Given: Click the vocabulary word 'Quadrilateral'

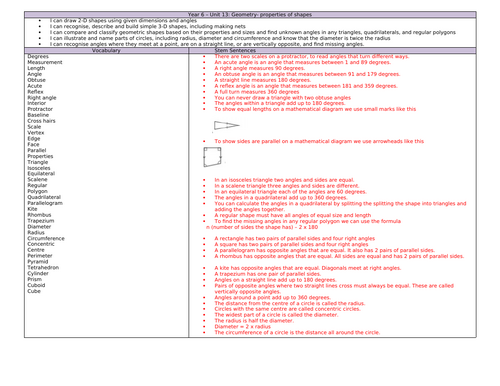Looking at the screenshot, I should pos(44,197).
